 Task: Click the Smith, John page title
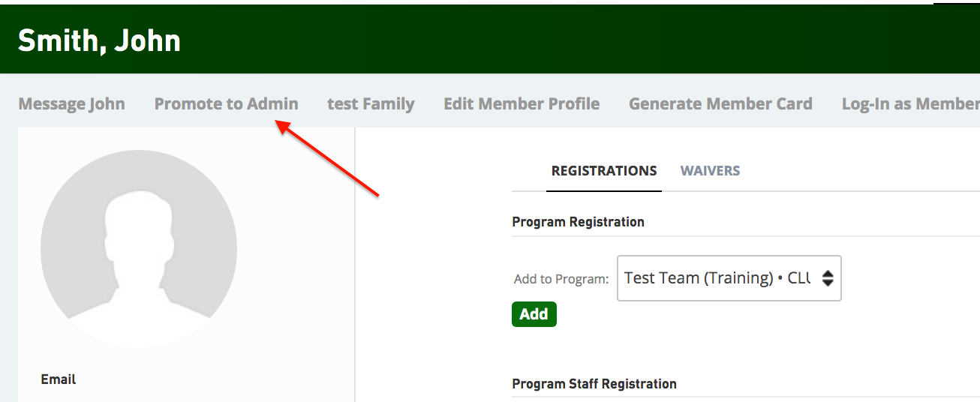click(x=99, y=40)
